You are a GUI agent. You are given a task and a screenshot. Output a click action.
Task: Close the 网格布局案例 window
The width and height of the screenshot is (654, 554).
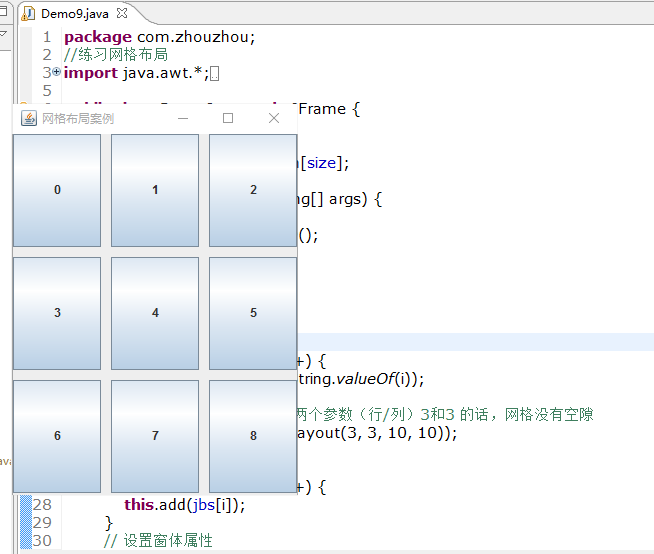pyautogui.click(x=274, y=118)
